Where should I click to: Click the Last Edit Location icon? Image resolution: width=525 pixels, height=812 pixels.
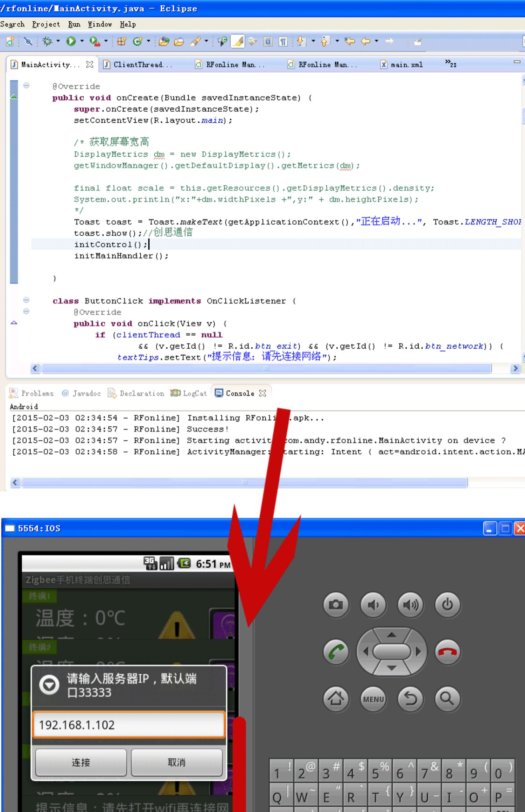[x=349, y=42]
